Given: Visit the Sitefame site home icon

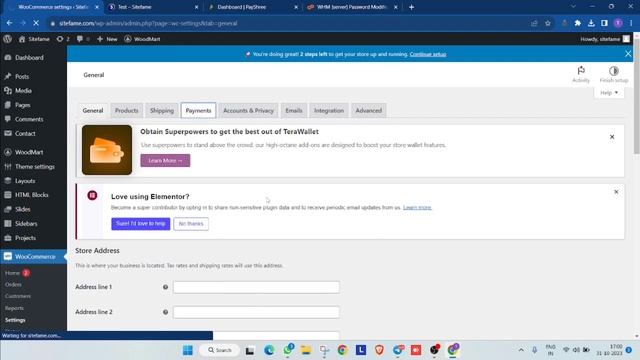Looking at the screenshot, I should click(x=22, y=39).
